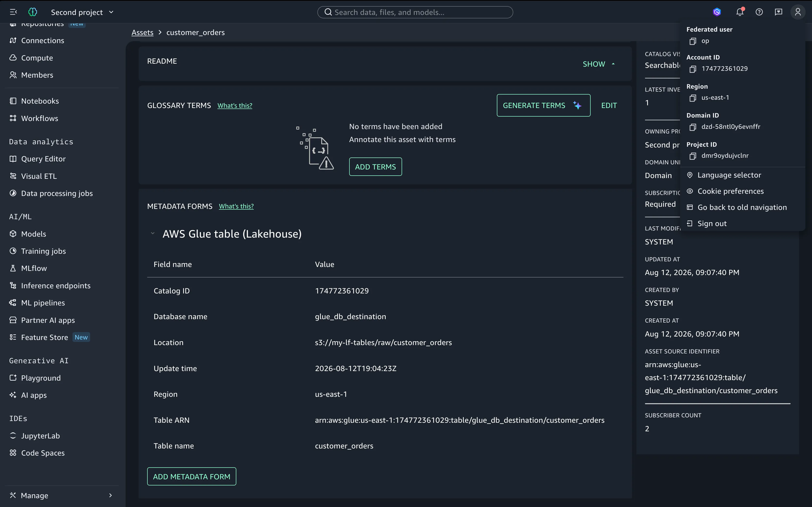Open Feature Store in sidebar
Viewport: 812px width, 507px height.
44,337
